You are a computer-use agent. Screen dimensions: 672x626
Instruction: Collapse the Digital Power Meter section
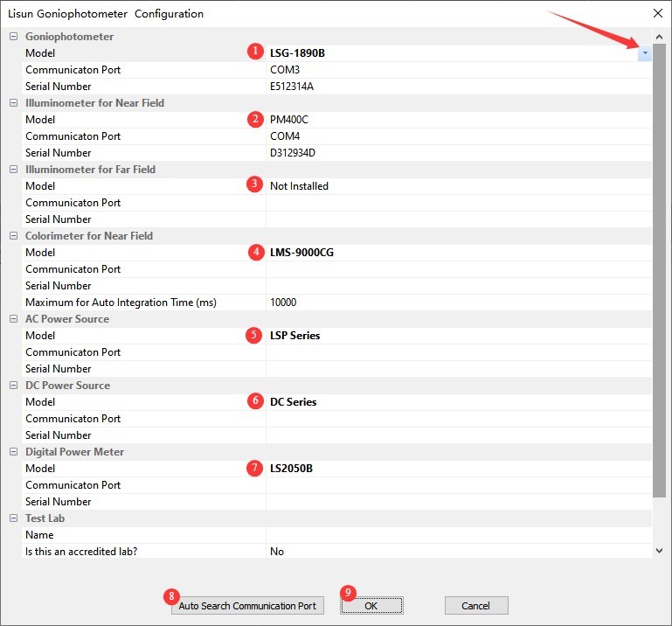[x=14, y=452]
